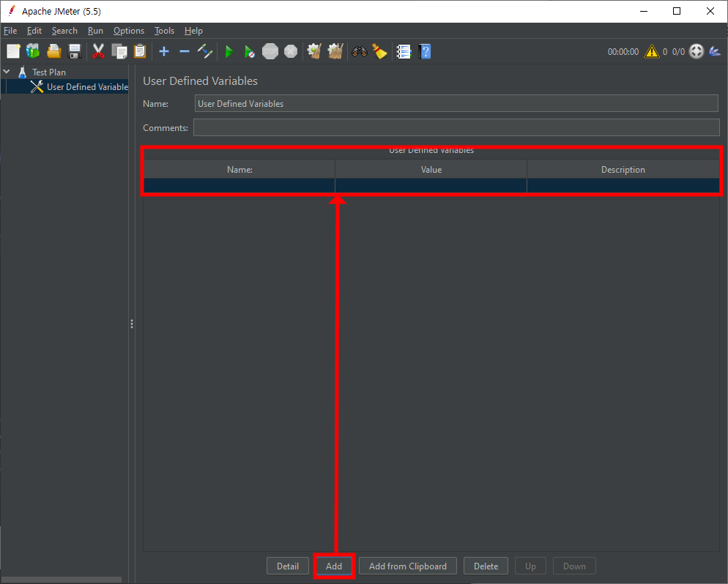Open the Edit menu
Screen dimensions: 728x584
(x=34, y=31)
